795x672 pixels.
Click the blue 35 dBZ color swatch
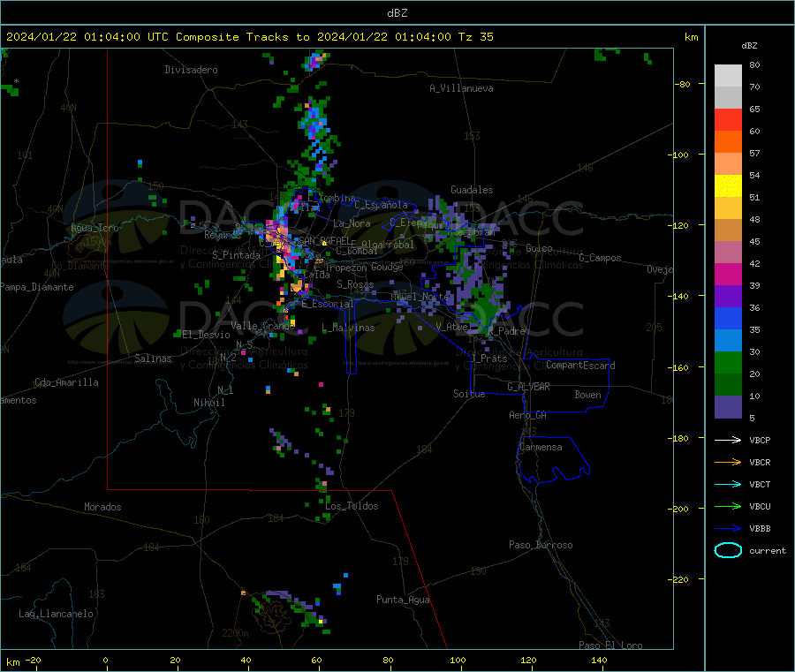click(x=728, y=318)
